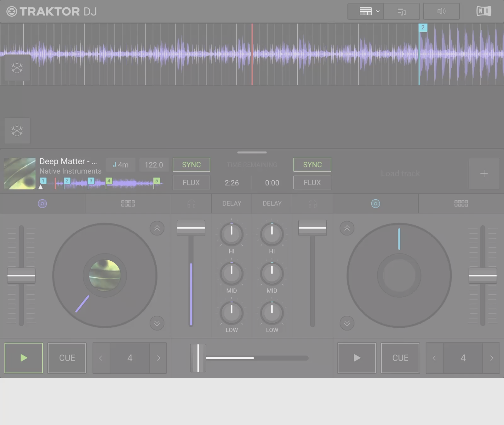Click the right channel HI EQ knob
The width and height of the screenshot is (504, 425).
tap(272, 234)
